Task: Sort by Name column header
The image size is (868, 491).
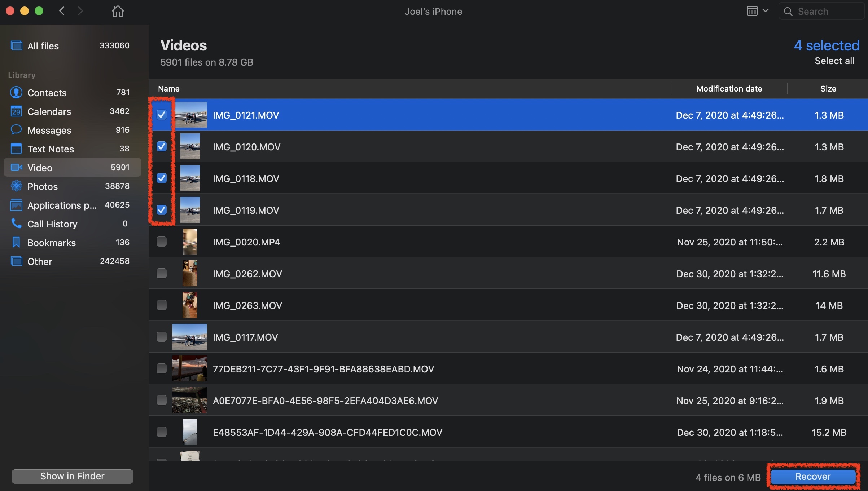Action: 168,89
